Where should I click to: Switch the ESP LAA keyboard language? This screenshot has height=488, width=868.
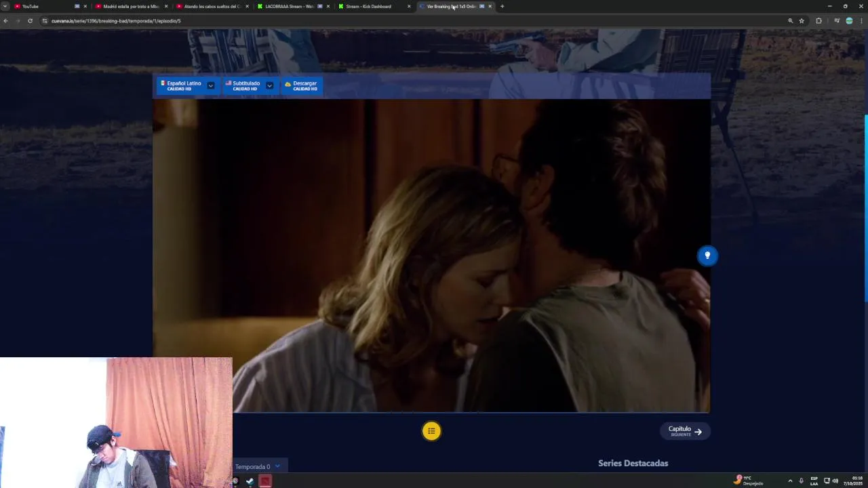814,481
